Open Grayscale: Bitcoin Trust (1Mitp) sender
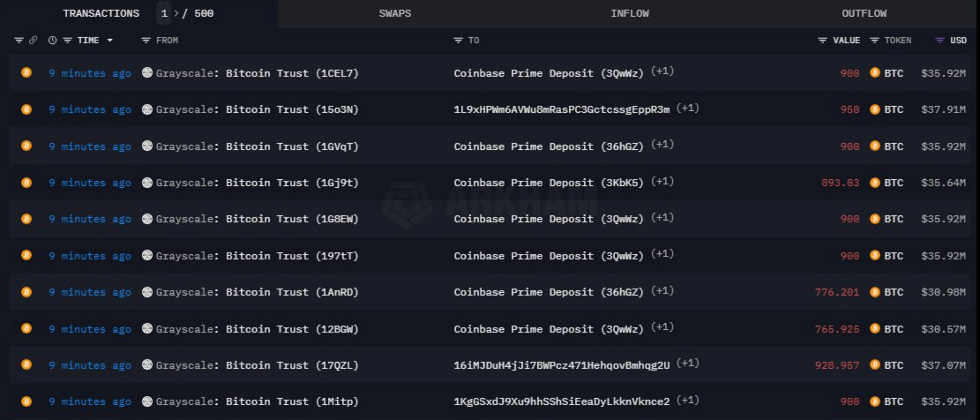980x420 pixels. (x=257, y=401)
